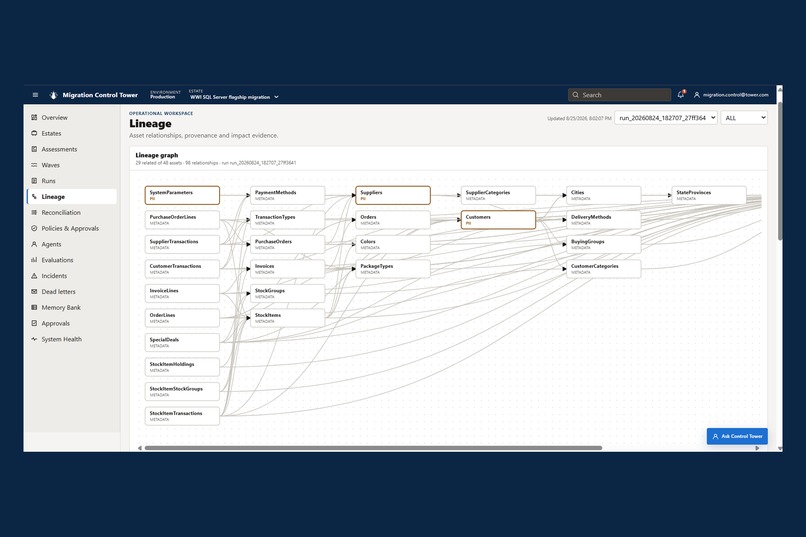Select the SupplierTransactions node
Image resolution: width=806 pixels, height=537 pixels.
click(182, 244)
